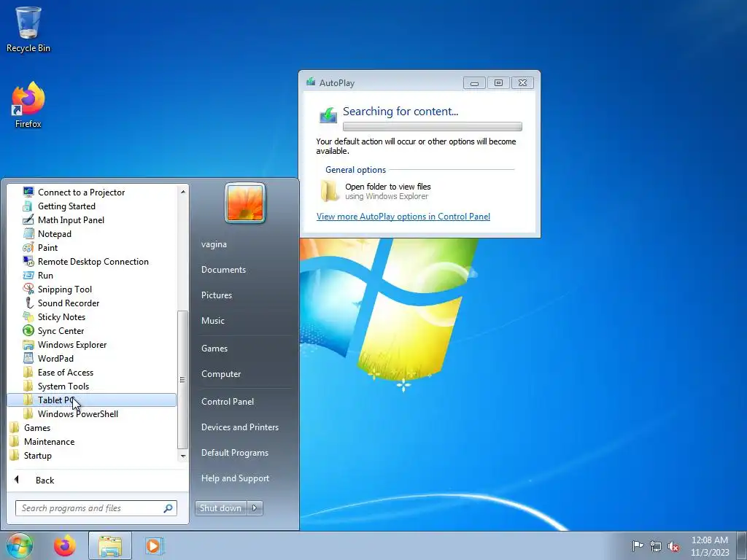Screen dimensions: 747x560
Task: Open Default Programs
Action: (235, 453)
